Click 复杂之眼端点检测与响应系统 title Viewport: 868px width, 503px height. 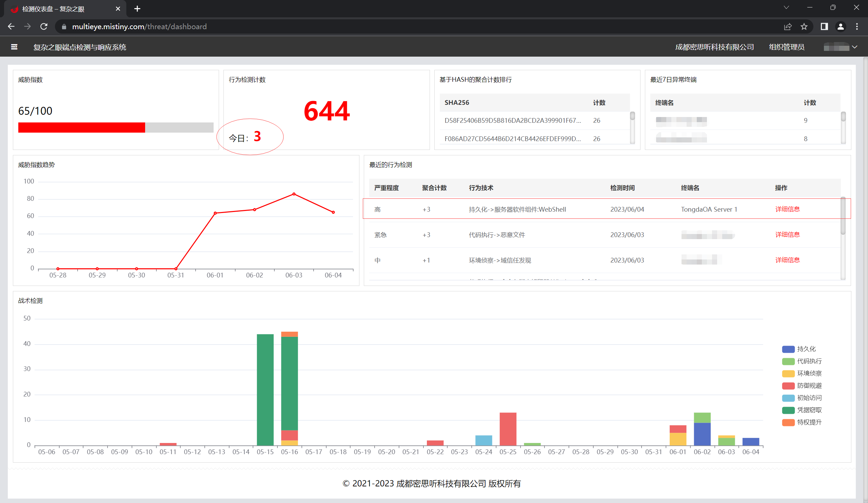80,47
